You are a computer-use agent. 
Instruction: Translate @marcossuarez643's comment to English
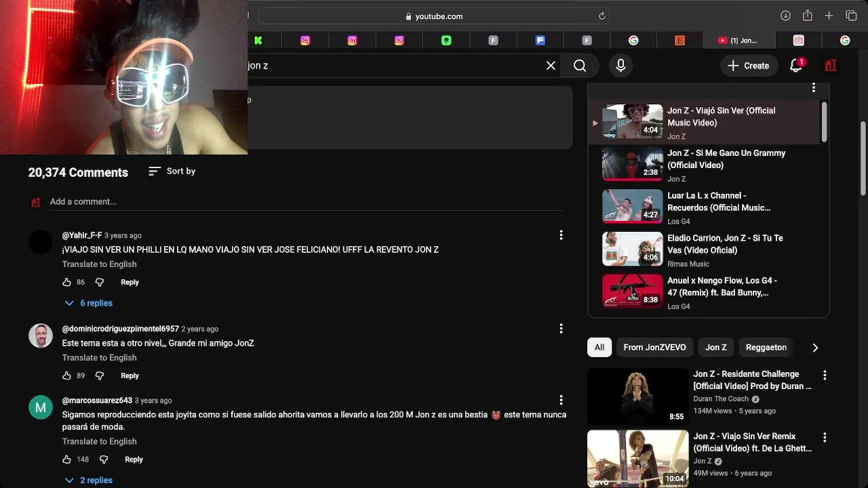[x=100, y=442]
